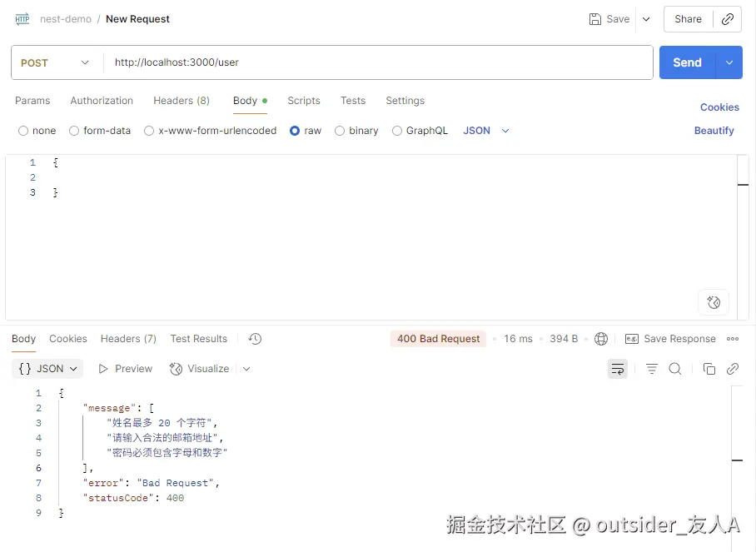
Task: Click the link icon in response toolbar
Action: pos(734,369)
